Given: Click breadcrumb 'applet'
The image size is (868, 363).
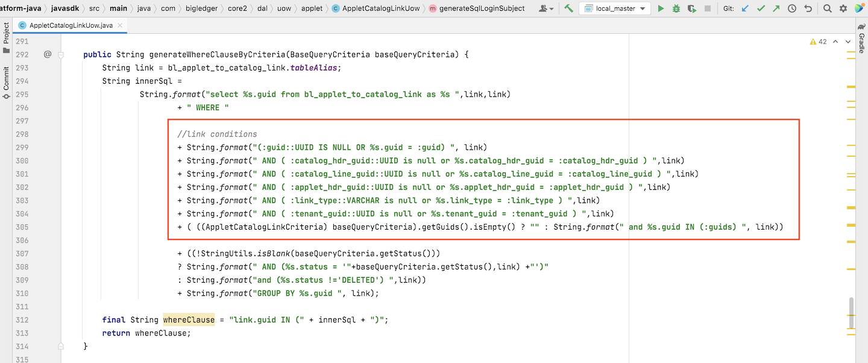Looking at the screenshot, I should click(312, 8).
